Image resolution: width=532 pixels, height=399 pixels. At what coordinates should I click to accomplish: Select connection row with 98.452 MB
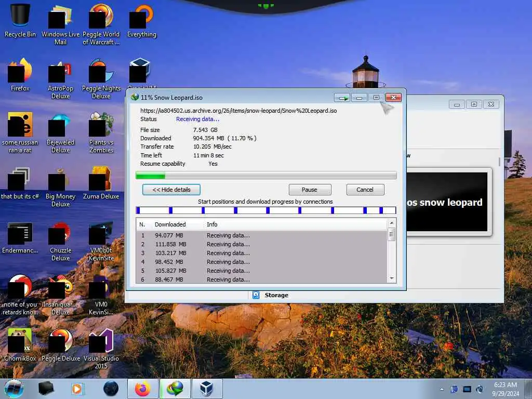pyautogui.click(x=261, y=262)
